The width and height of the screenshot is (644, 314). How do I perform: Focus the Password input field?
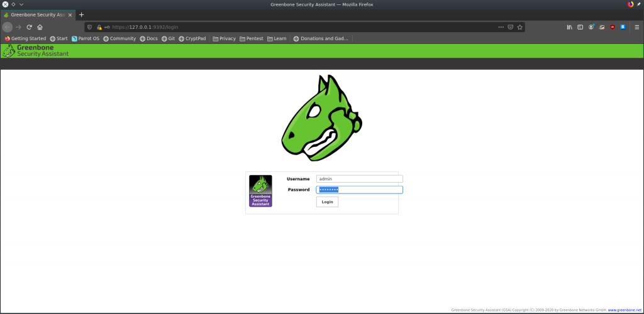pos(359,190)
